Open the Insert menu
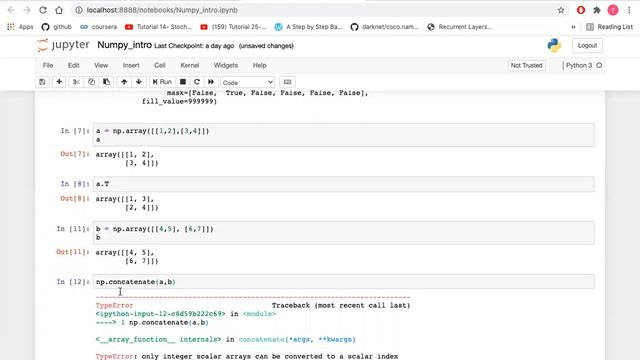Image resolution: width=640 pixels, height=360 pixels. tap(131, 65)
